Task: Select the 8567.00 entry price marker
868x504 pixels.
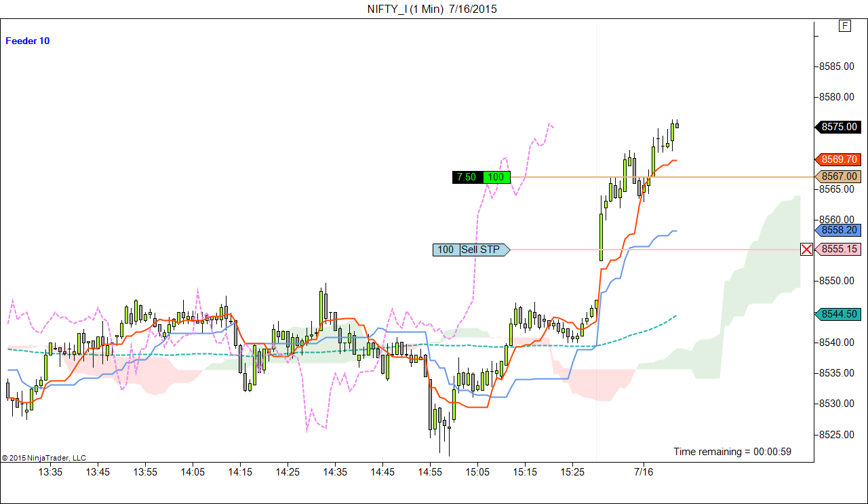Action: [837, 176]
